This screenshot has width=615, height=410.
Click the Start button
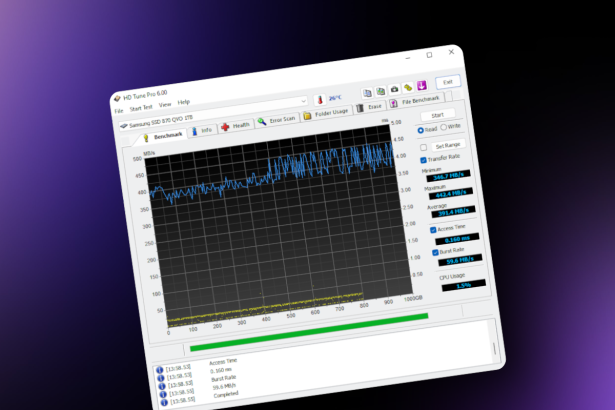coord(438,115)
